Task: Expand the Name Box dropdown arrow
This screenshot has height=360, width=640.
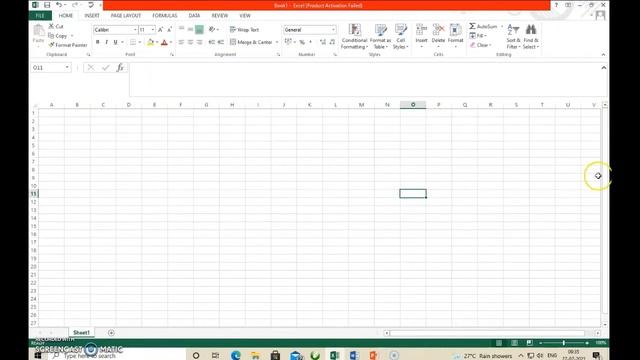Action: (67, 67)
